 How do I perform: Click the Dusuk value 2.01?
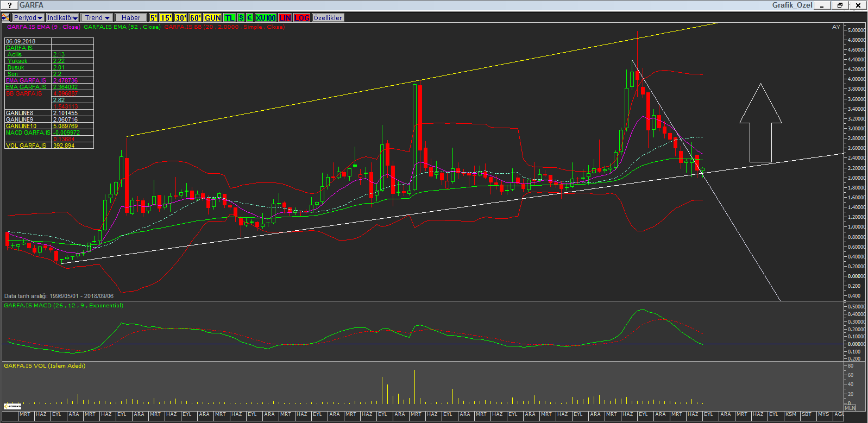[x=59, y=67]
